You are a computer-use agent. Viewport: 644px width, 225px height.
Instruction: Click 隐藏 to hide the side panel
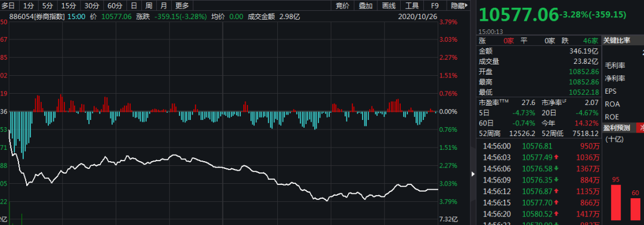(x=459, y=5)
